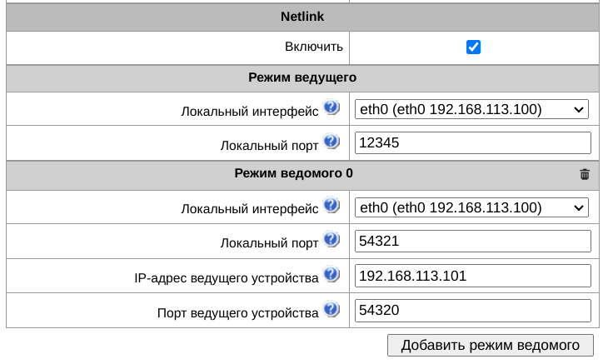Open help for IP-адрес ведущего устройства
Screen dimensions: 603x364
pos(331,275)
